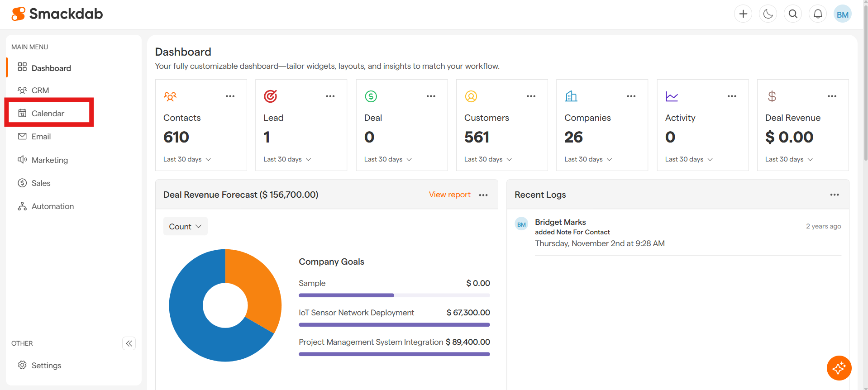This screenshot has height=390, width=868.
Task: Expand the Count dropdown in forecast panel
Action: pos(185,226)
